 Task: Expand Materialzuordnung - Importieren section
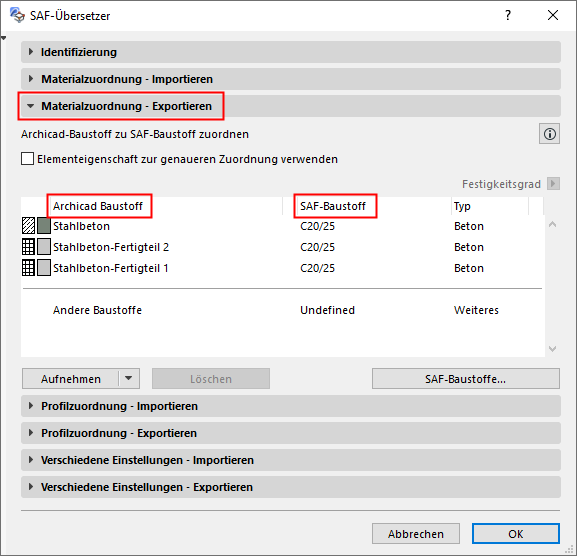291,79
